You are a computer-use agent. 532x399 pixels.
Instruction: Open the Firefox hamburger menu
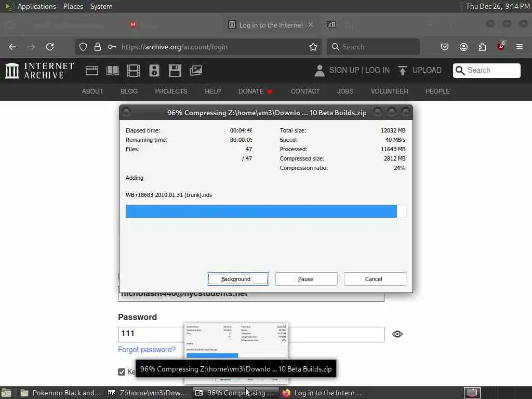tap(520, 47)
